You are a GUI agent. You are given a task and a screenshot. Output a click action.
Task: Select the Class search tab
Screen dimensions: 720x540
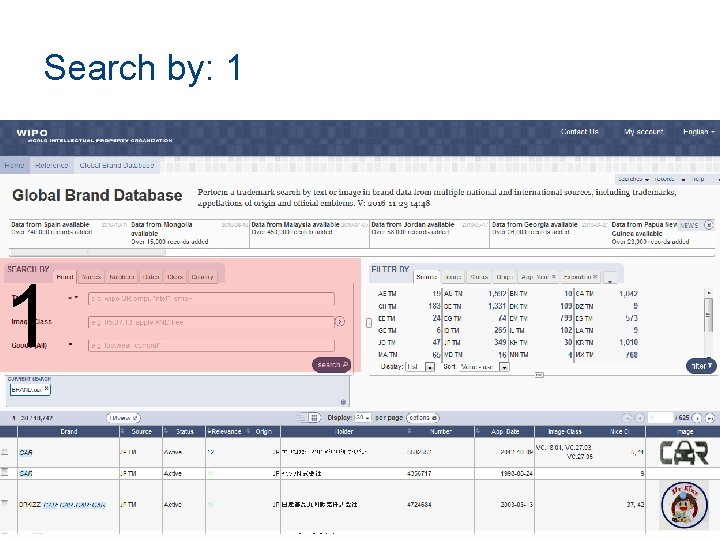point(175,277)
